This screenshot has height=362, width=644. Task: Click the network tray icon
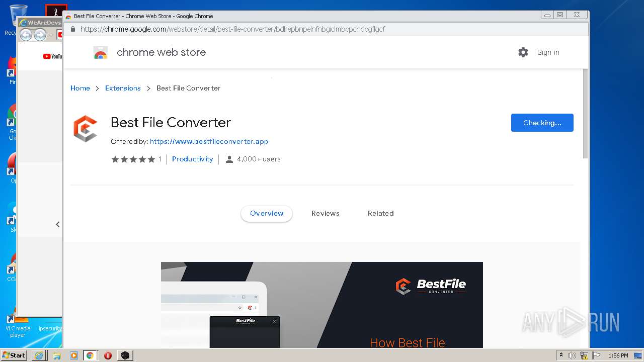pyautogui.click(x=584, y=355)
